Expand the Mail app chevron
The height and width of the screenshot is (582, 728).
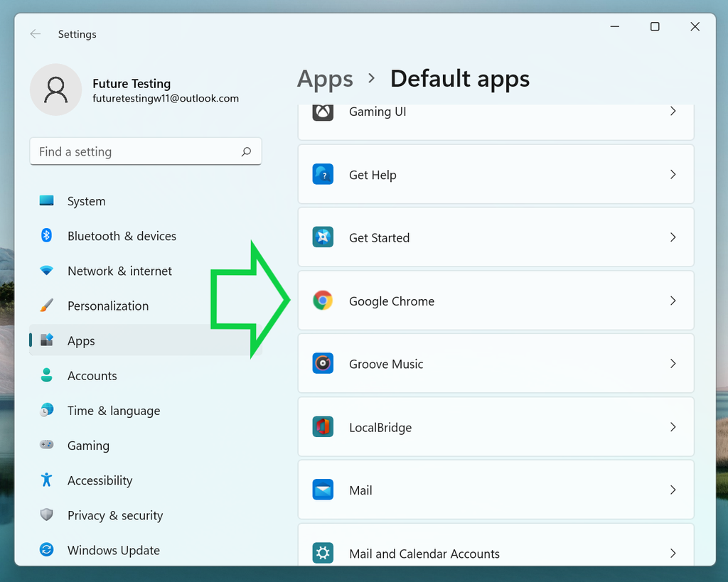click(673, 490)
